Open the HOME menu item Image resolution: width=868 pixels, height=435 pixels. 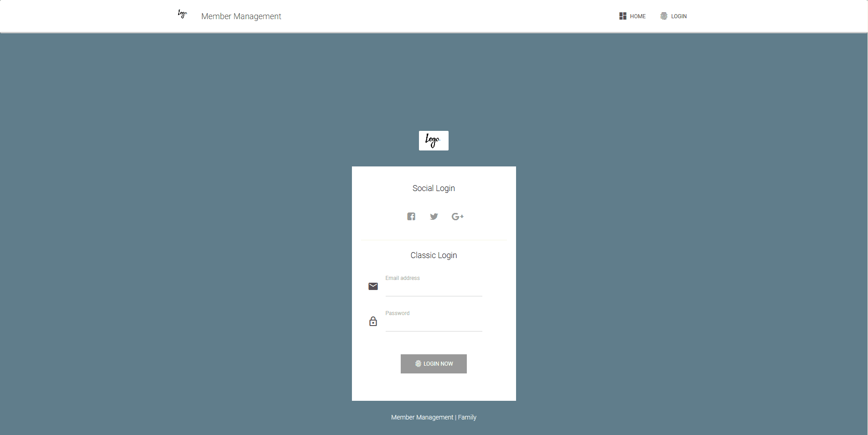(x=633, y=16)
